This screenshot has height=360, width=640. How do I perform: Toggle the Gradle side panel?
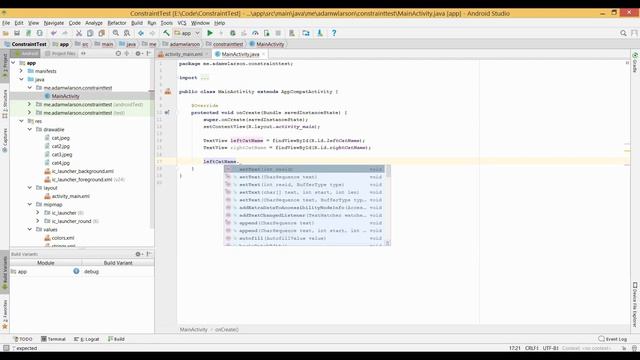(x=635, y=62)
